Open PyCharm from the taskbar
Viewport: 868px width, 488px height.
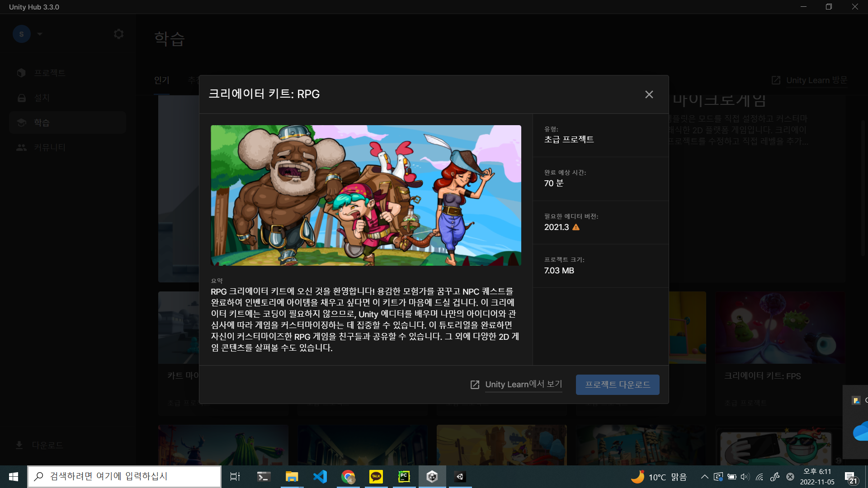(x=404, y=477)
